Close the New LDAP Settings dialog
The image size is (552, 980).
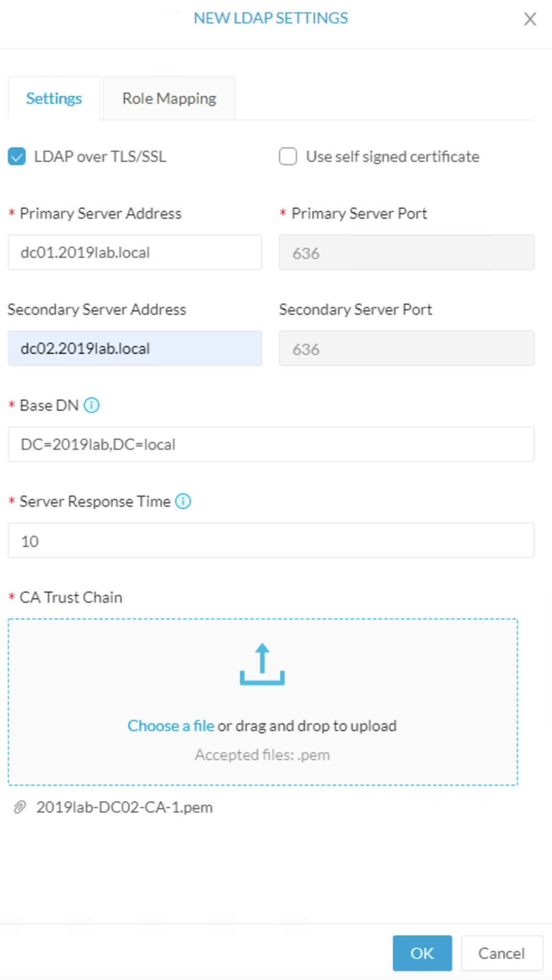point(530,19)
